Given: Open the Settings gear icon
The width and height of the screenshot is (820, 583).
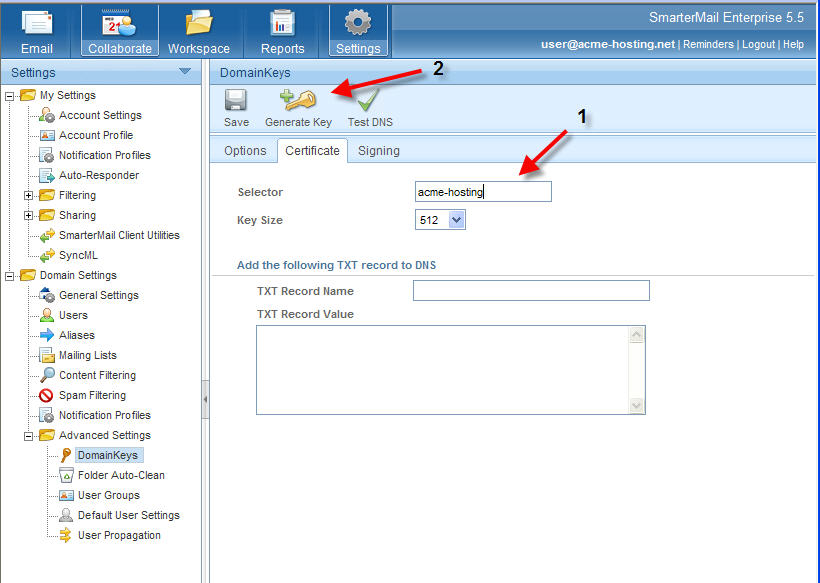Looking at the screenshot, I should click(358, 23).
